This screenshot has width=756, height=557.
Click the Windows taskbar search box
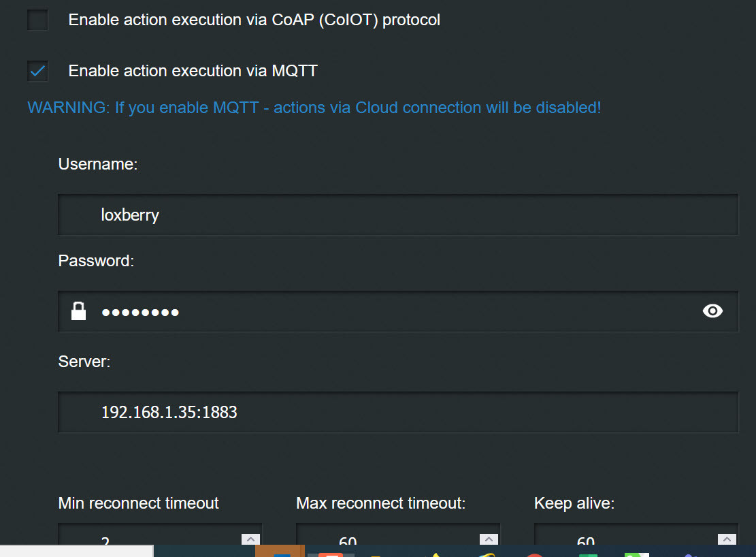76,552
